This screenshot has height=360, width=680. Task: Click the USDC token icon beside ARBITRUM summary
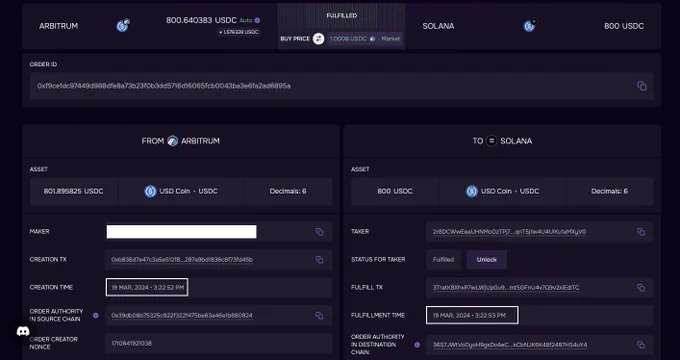(x=123, y=26)
